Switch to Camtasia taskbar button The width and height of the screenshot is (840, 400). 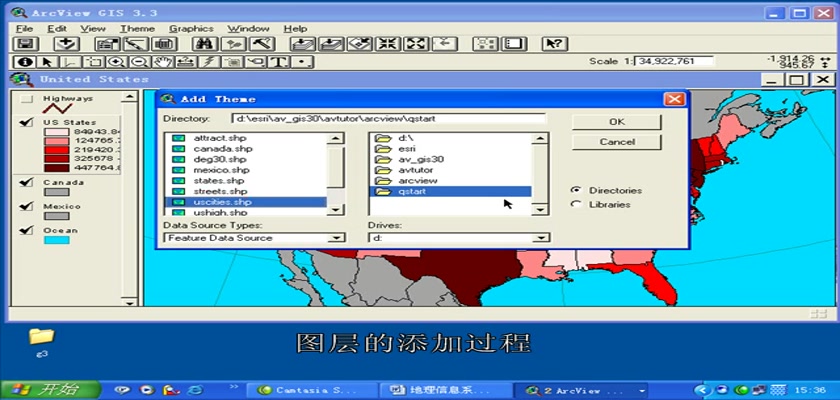pos(312,390)
